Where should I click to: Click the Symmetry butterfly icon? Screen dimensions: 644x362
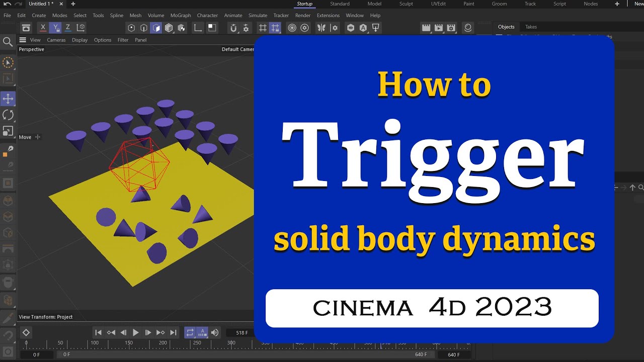click(x=321, y=28)
